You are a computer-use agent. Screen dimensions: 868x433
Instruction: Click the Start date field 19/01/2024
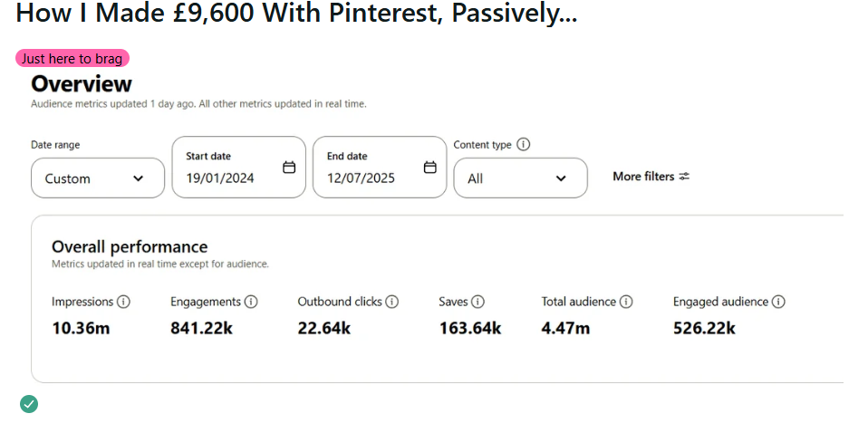pyautogui.click(x=220, y=178)
